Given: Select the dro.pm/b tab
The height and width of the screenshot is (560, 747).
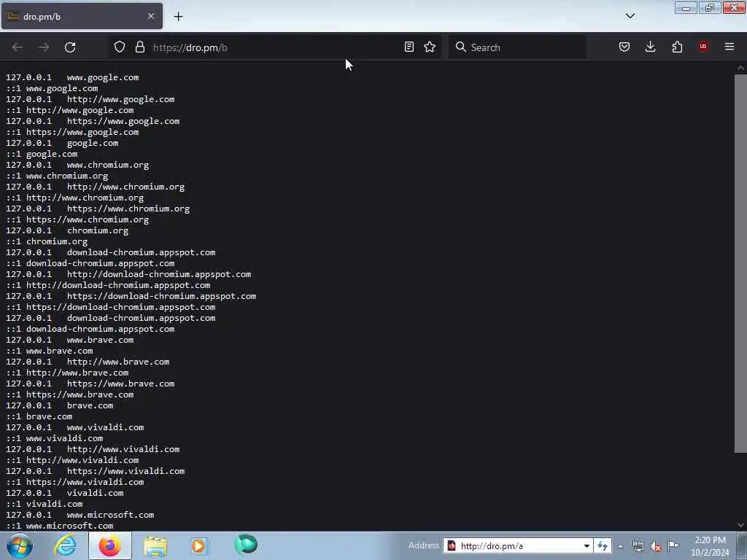Looking at the screenshot, I should 82,17.
